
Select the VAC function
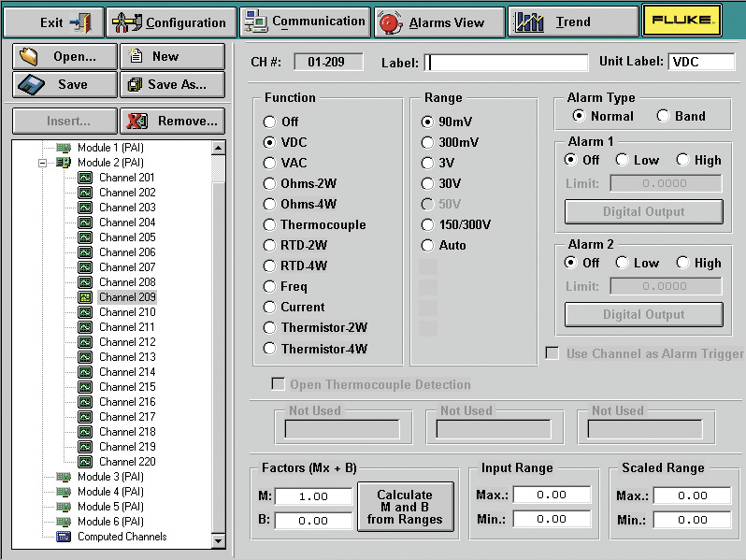pyautogui.click(x=269, y=164)
